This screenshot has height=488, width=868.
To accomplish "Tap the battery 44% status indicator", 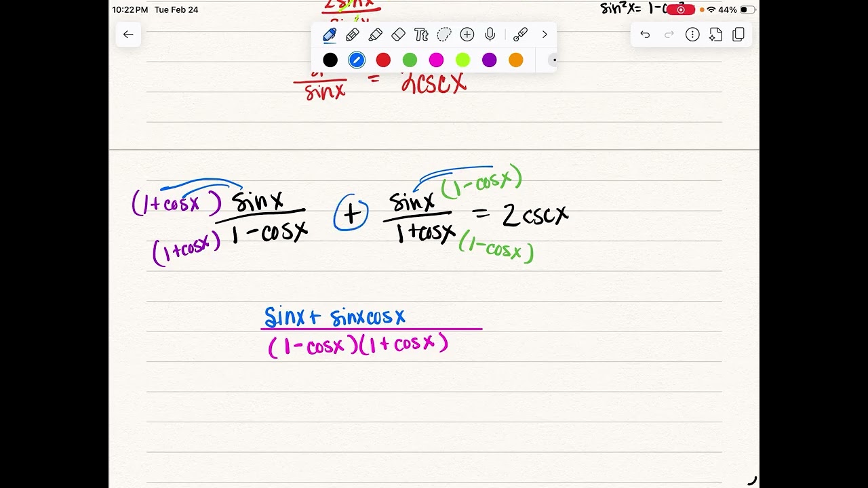I will pos(737,9).
